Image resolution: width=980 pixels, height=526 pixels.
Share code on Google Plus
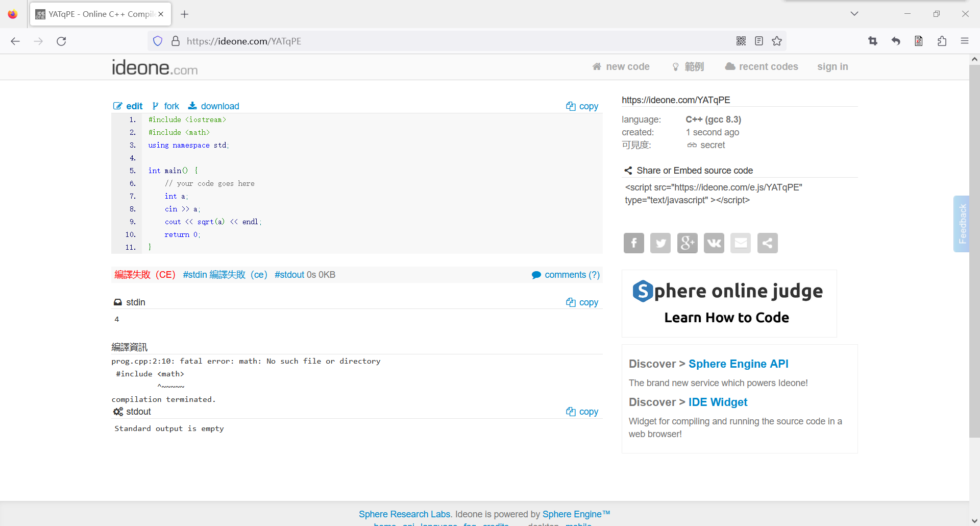coord(688,243)
